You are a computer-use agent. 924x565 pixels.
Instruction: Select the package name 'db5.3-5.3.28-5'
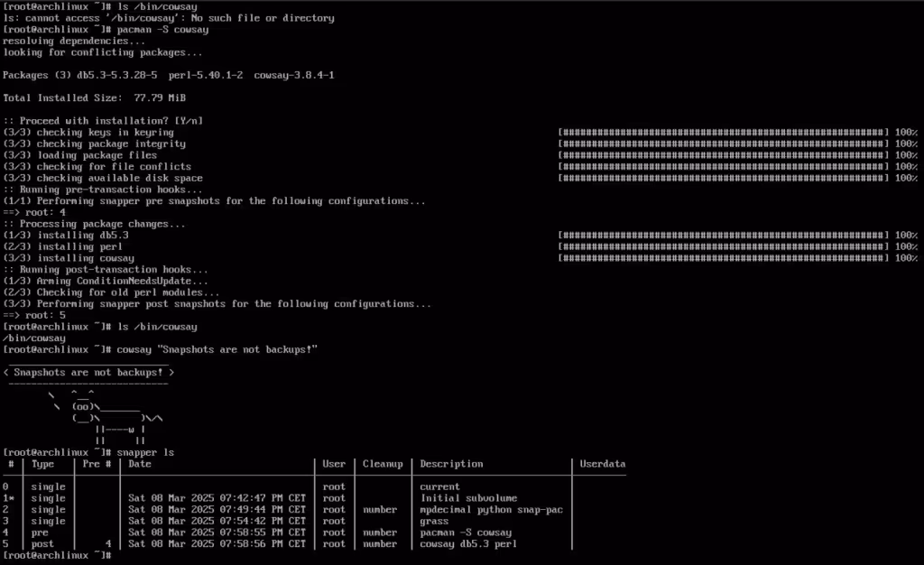(117, 75)
